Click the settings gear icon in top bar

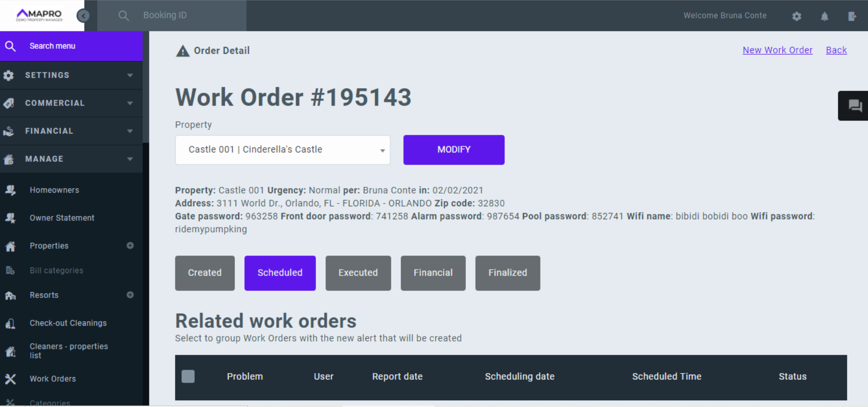(797, 16)
